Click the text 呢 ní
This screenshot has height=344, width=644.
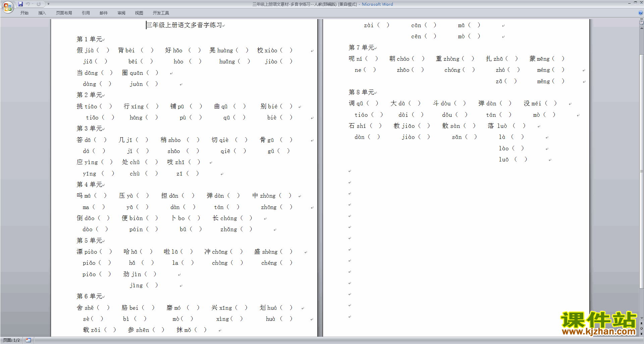click(x=355, y=59)
